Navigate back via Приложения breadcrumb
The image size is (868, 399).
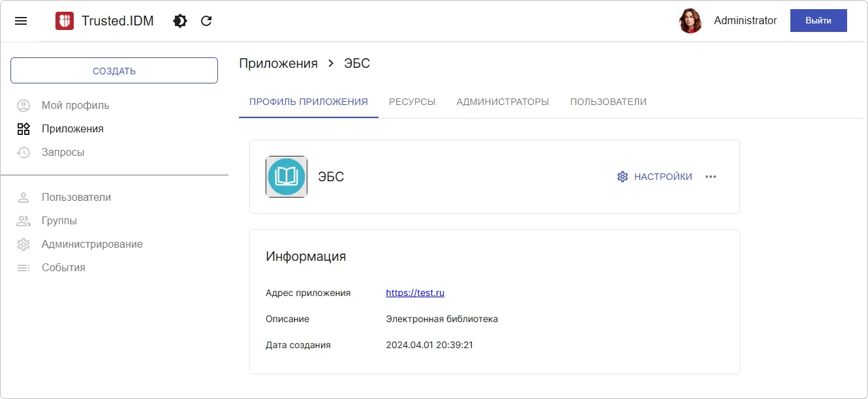click(277, 63)
